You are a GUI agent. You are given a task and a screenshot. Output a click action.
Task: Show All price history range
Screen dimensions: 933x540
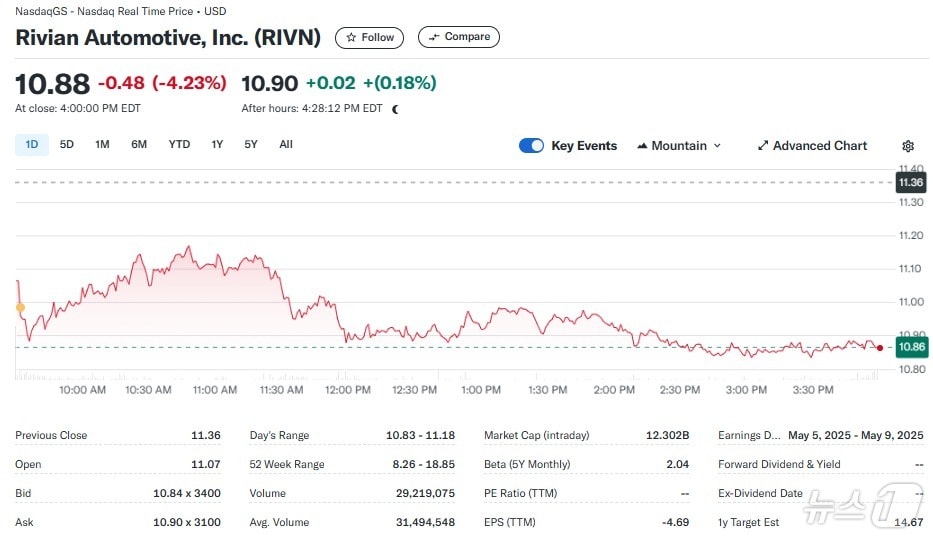click(x=286, y=145)
